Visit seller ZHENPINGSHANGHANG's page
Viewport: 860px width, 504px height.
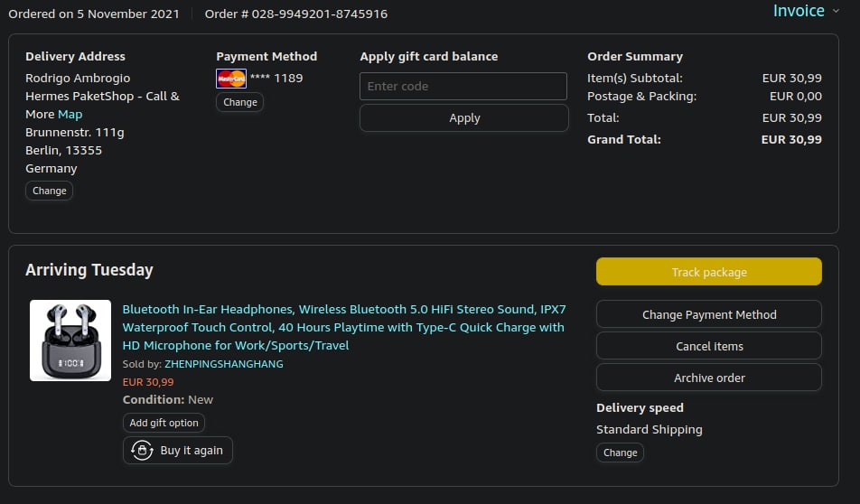point(224,364)
